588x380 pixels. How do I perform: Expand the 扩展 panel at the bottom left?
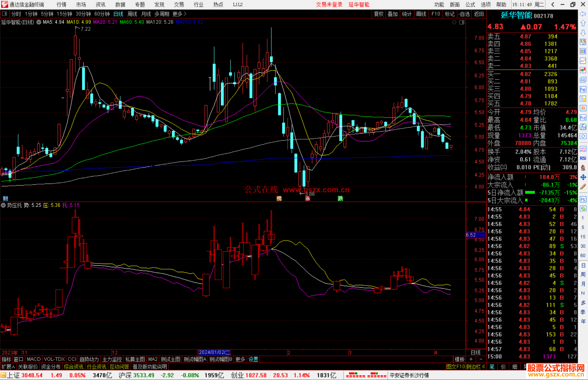pos(8,367)
